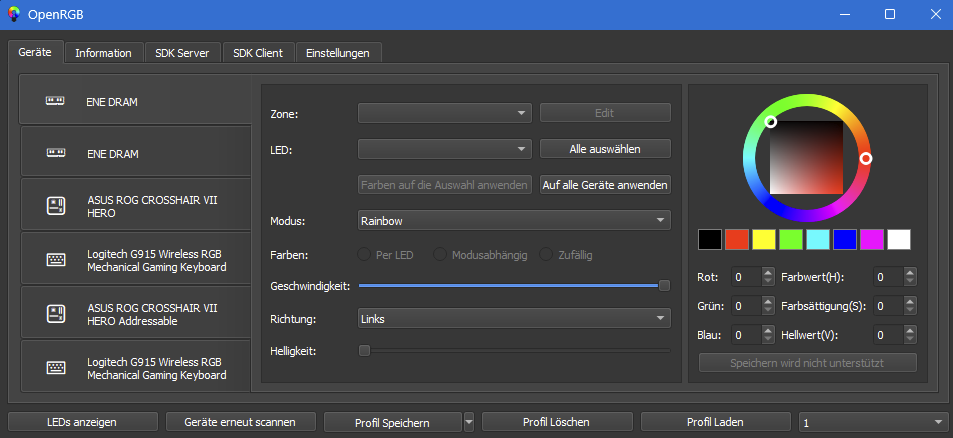The height and width of the screenshot is (438, 953).
Task: Click the Blau value field
Action: (x=747, y=335)
